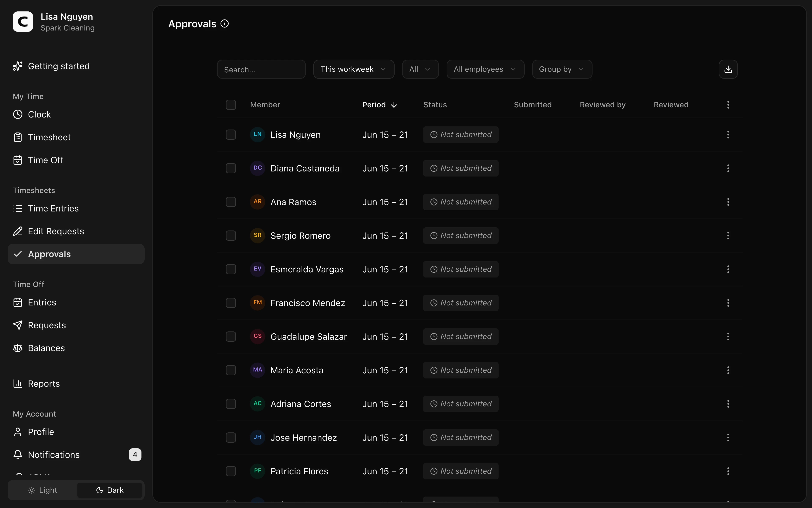
Task: Check the box for Maria Acosta
Action: [x=231, y=370]
